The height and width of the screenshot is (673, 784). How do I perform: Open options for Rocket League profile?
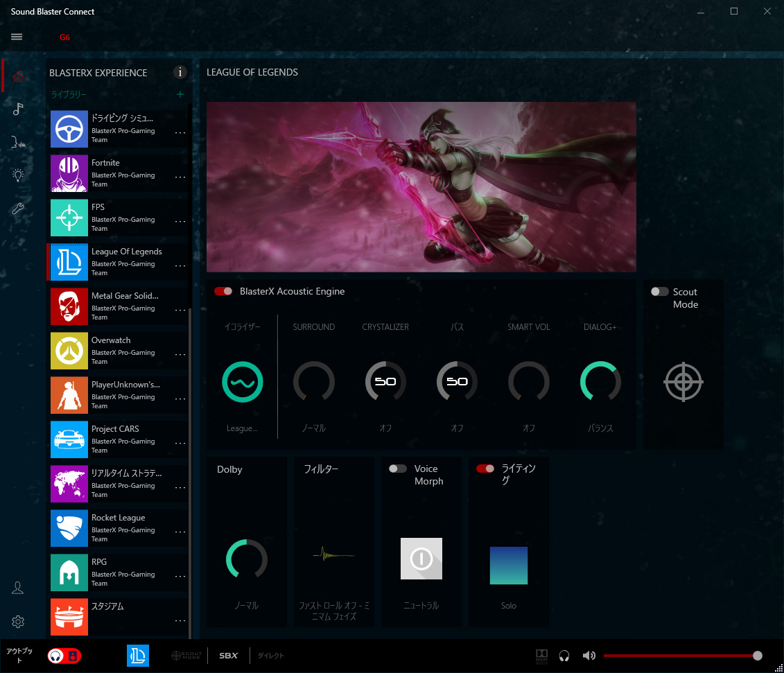click(x=180, y=532)
